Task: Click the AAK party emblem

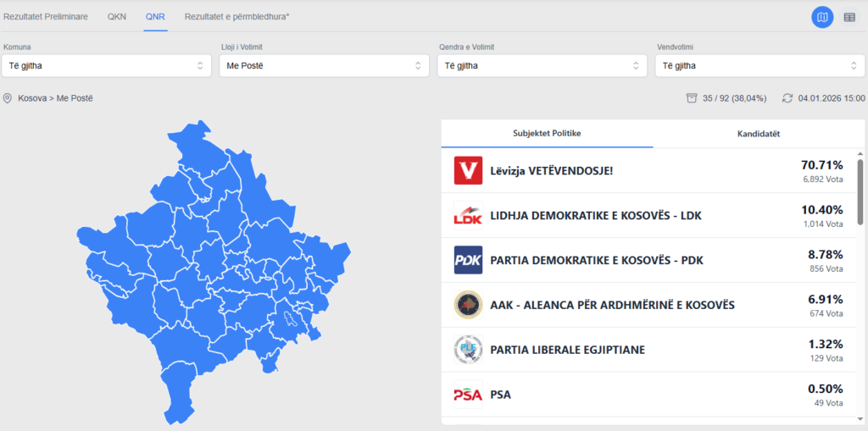Action: [x=468, y=305]
